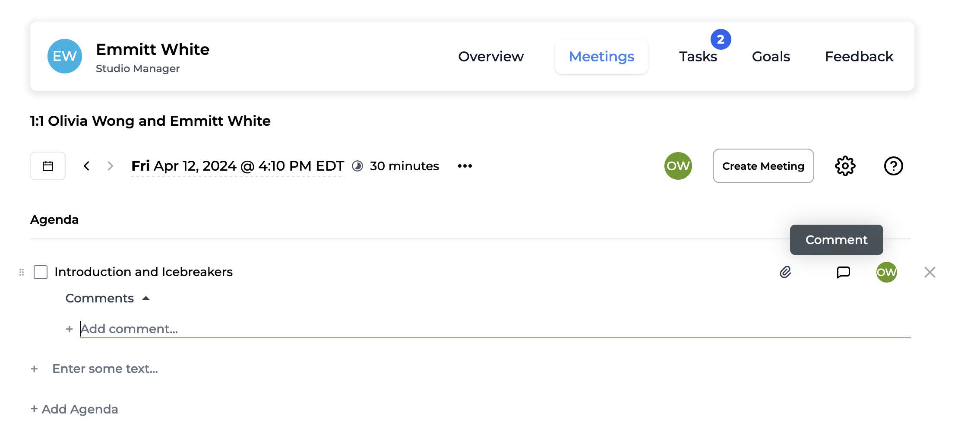Viewport: 980px width, 426px height.
Task: Open the meeting date and time selector
Action: [237, 166]
